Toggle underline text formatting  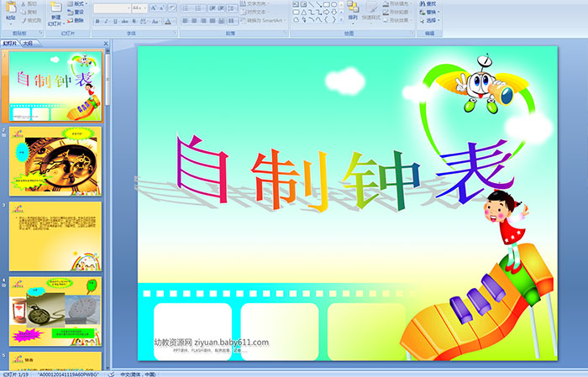point(115,20)
